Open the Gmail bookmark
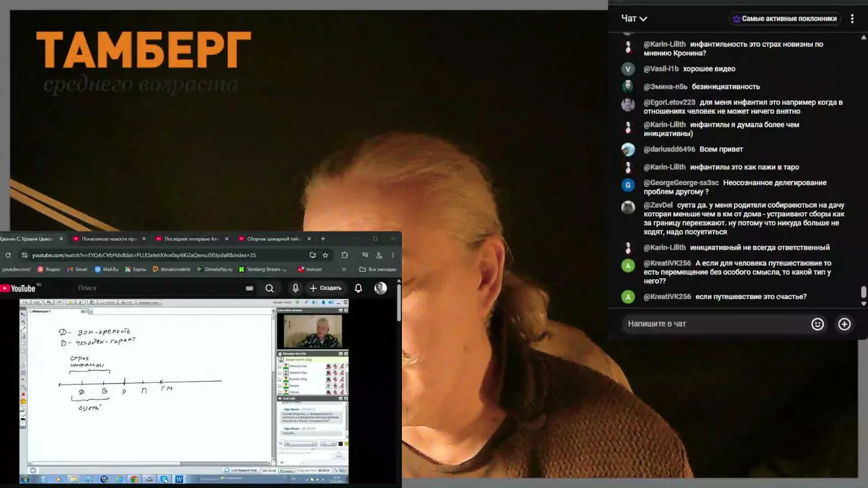 tap(77, 269)
